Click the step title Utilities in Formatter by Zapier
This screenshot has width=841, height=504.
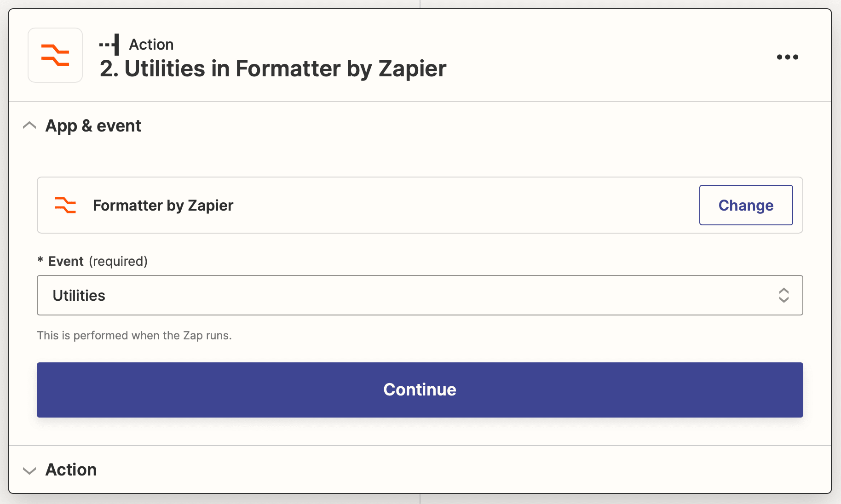point(273,69)
